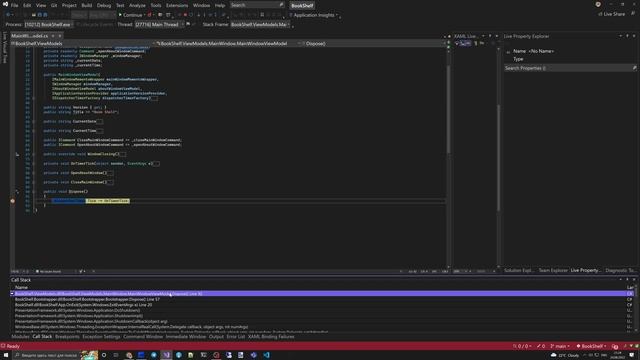Click the Live Property Explorer panel title
The image size is (640, 360).
click(526, 36)
